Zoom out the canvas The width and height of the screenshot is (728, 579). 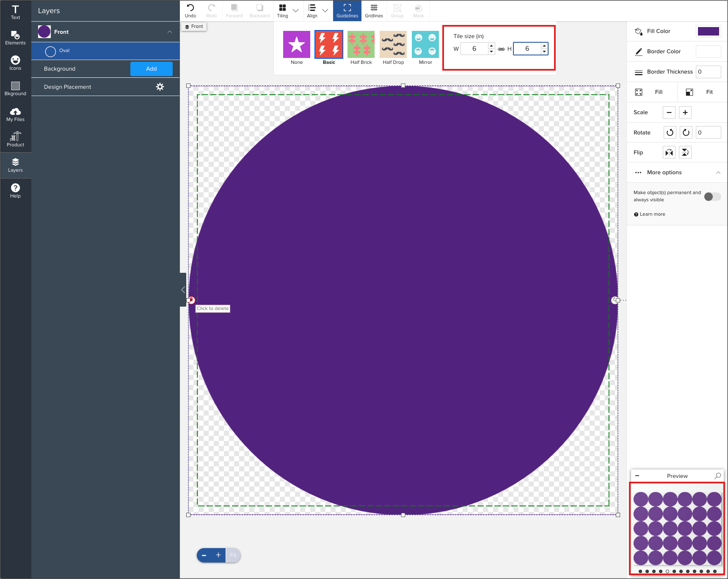tap(204, 555)
